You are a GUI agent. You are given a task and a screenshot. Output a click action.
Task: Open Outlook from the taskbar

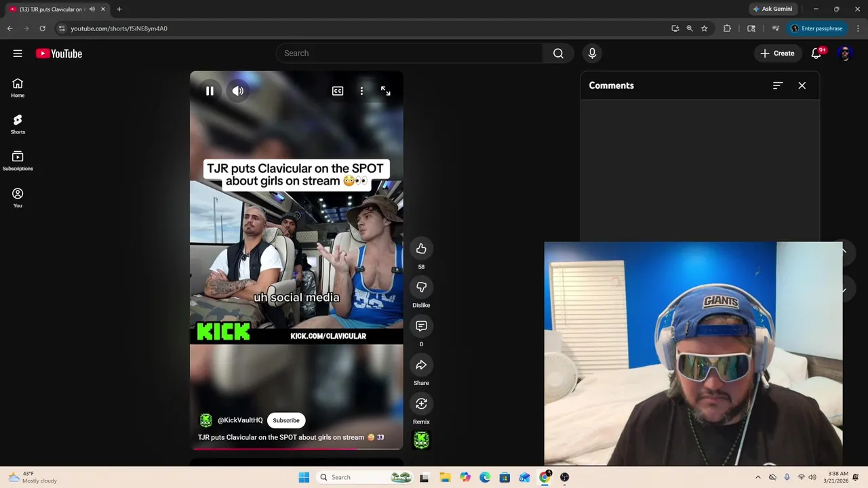pos(524,477)
